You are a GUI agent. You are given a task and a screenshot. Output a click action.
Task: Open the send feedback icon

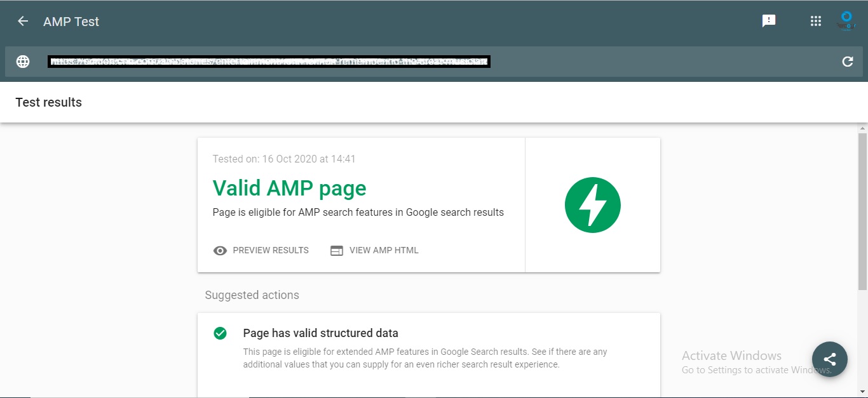pyautogui.click(x=769, y=21)
